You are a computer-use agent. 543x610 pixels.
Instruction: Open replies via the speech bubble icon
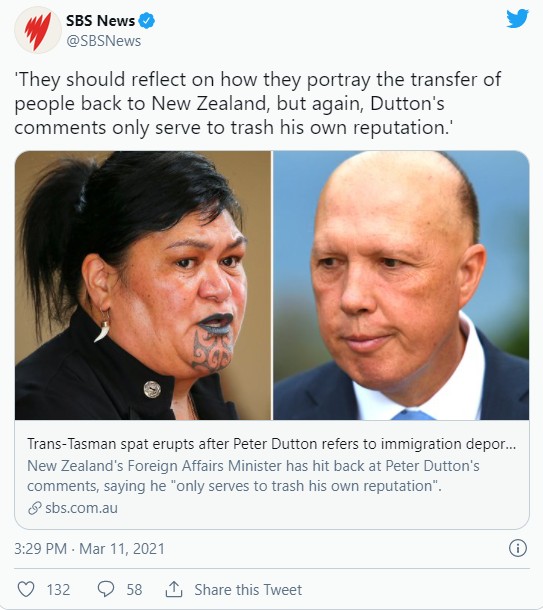point(105,589)
